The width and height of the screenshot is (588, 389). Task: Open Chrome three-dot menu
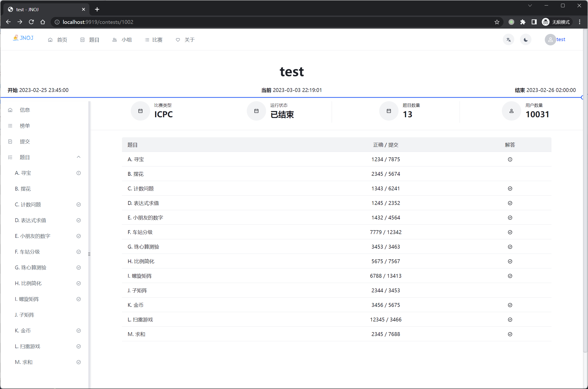[580, 22]
